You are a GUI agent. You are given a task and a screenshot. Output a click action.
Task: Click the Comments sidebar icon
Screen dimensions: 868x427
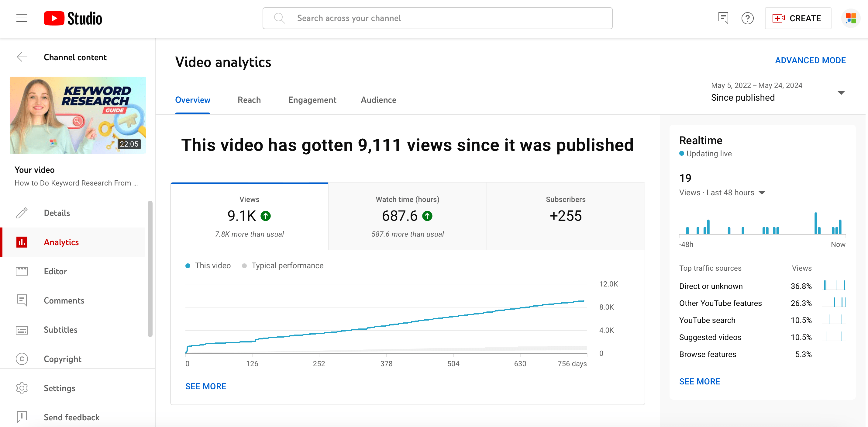pos(22,300)
